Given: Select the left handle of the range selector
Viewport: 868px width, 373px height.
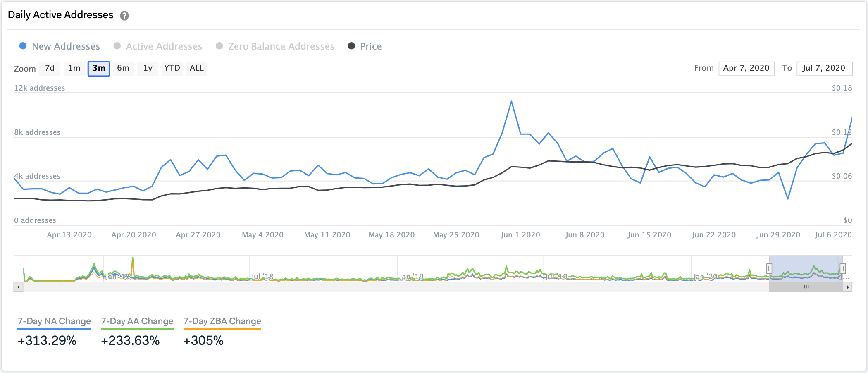Looking at the screenshot, I should coord(770,269).
